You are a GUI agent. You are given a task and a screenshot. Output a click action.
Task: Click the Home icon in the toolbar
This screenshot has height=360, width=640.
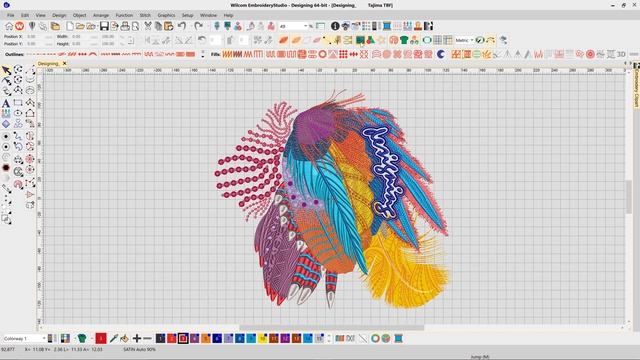(9, 26)
